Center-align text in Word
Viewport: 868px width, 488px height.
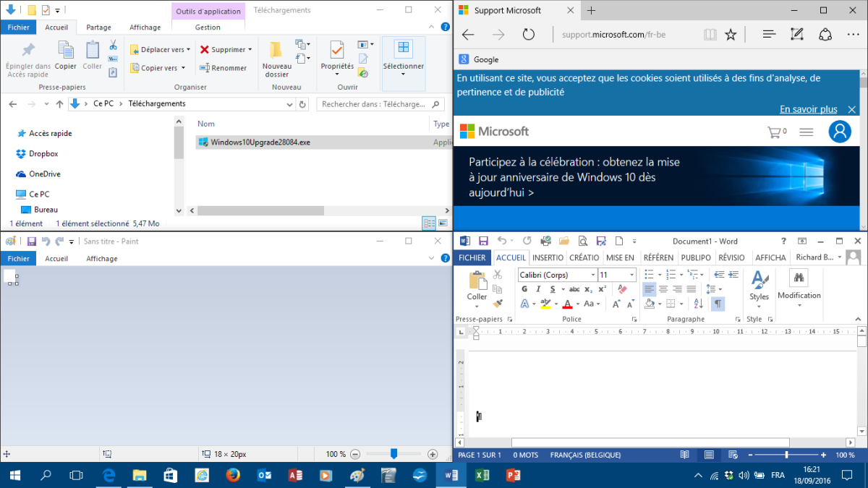point(663,289)
